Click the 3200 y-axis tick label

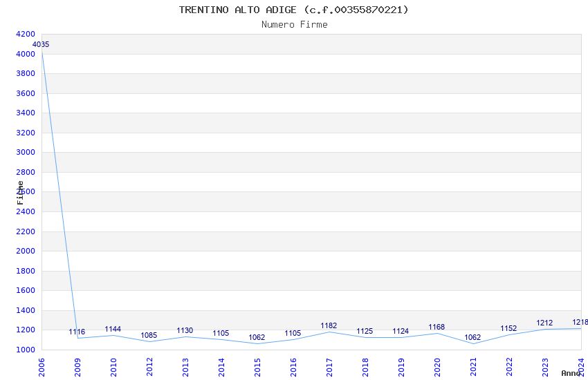pyautogui.click(x=26, y=133)
